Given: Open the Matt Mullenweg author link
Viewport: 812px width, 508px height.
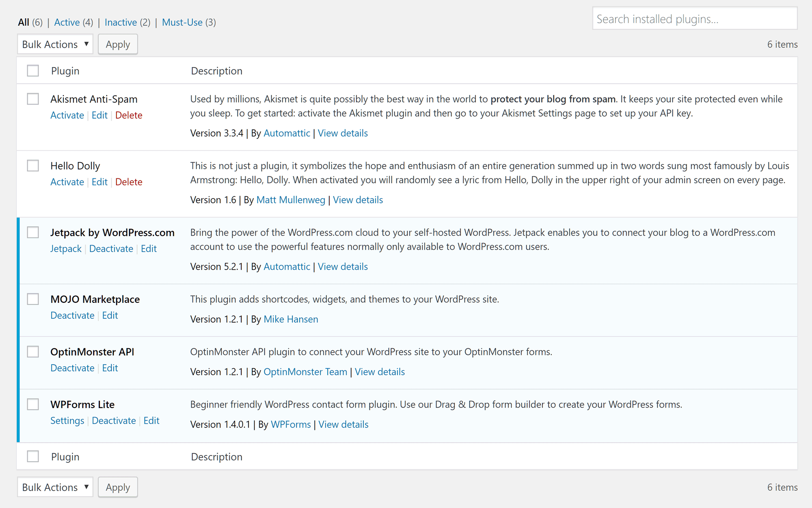Looking at the screenshot, I should click(x=291, y=200).
